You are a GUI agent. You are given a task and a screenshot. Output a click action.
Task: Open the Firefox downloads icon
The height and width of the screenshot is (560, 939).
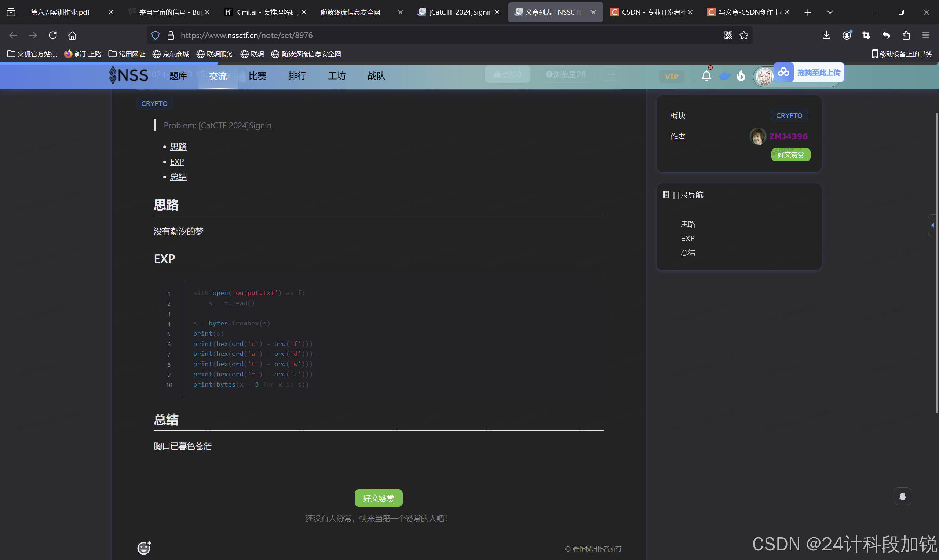[826, 36]
